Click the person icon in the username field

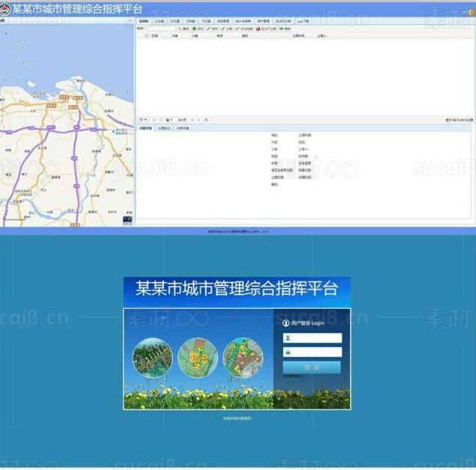(x=288, y=338)
